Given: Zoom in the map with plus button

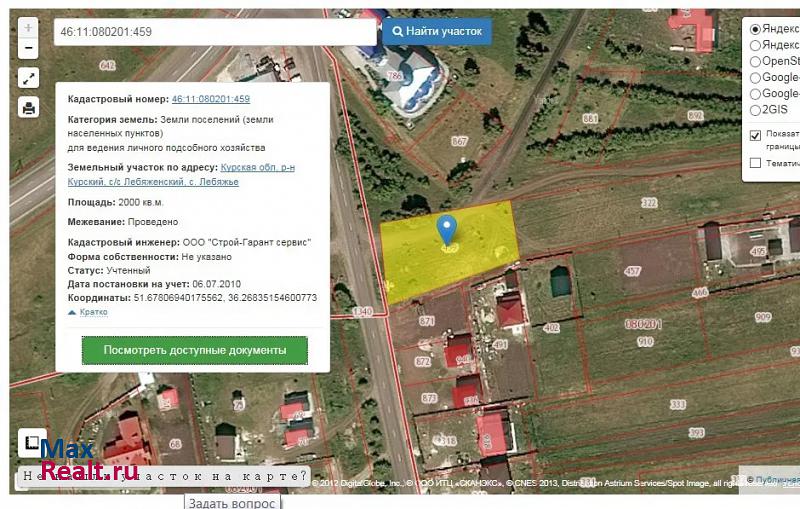Looking at the screenshot, I should (28, 28).
